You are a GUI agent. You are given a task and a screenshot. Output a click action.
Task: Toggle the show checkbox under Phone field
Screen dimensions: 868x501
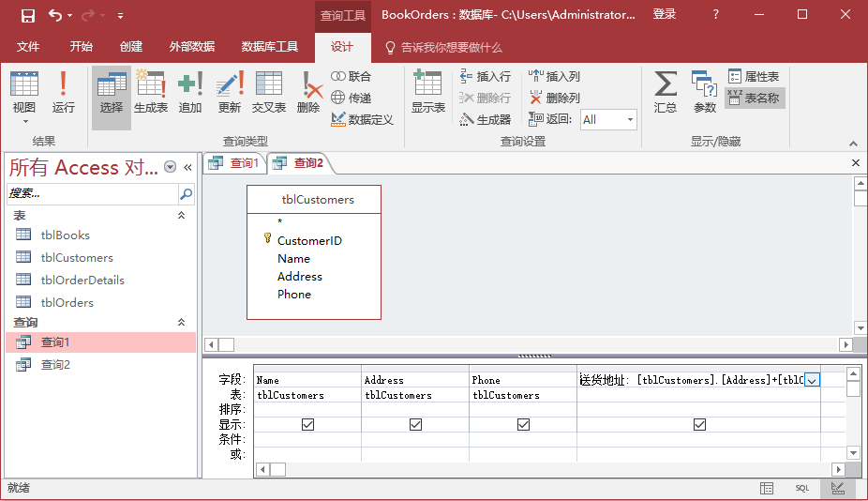tap(523, 425)
